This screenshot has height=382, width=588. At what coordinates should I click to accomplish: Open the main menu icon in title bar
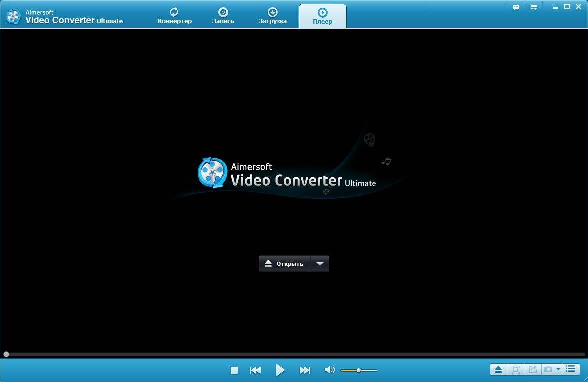click(x=534, y=7)
